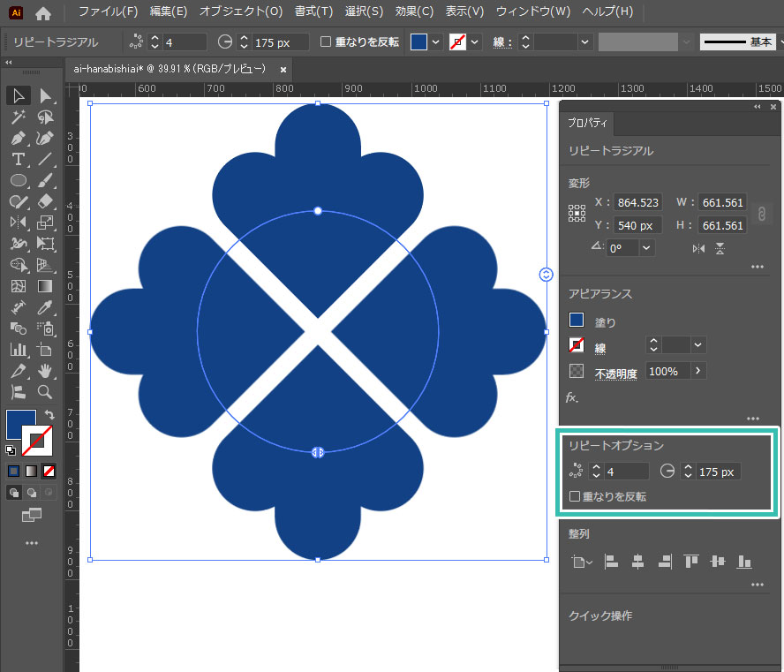Select the Ellipse tool

tap(19, 180)
